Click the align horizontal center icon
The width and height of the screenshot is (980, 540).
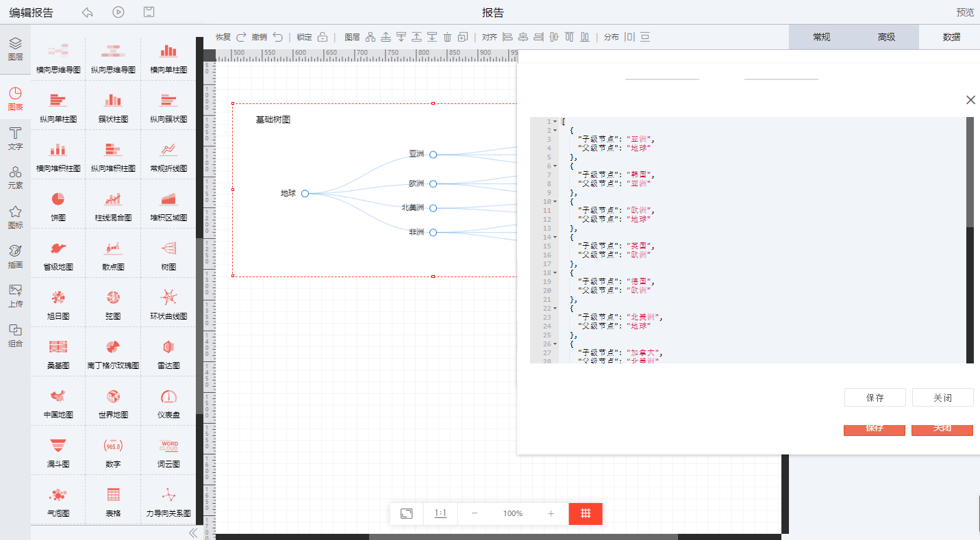coord(523,37)
